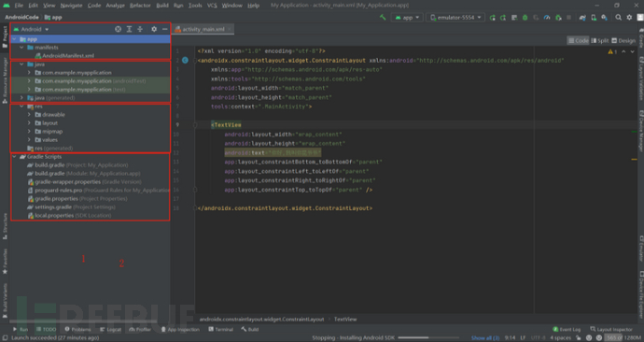Open the emulator-5554 device dropdown
Image resolution: width=644 pixels, height=342 pixels.
tap(455, 18)
